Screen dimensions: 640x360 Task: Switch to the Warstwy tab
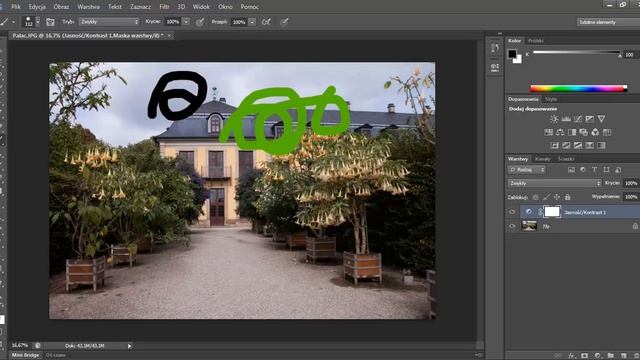(x=518, y=159)
